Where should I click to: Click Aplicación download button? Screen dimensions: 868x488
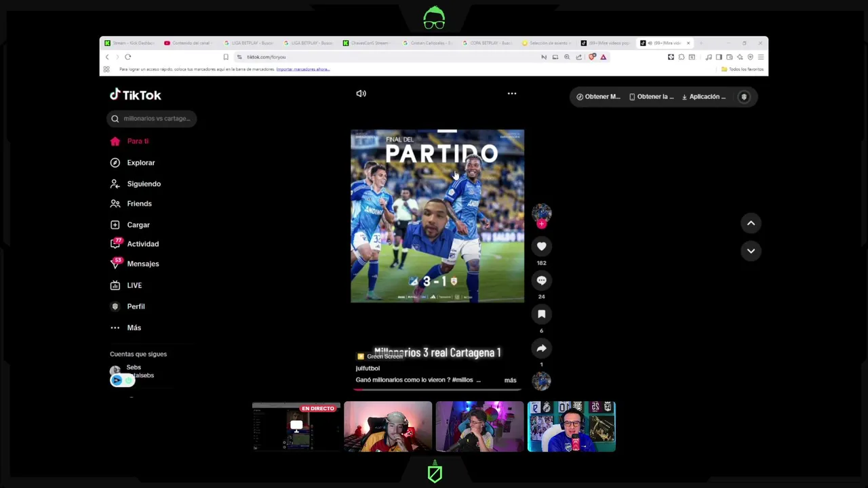tap(704, 97)
